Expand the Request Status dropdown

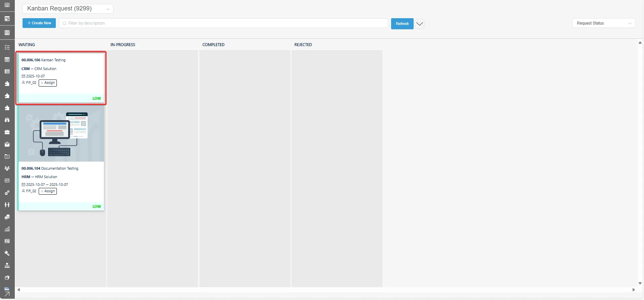604,23
